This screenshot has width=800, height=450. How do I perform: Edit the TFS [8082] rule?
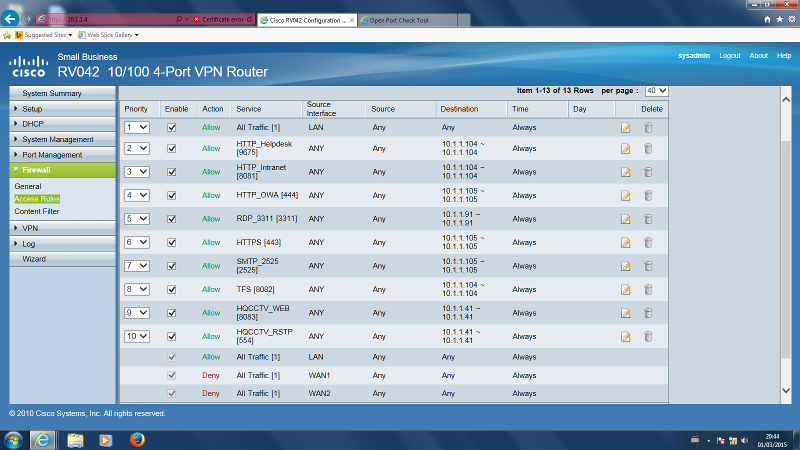coord(626,289)
